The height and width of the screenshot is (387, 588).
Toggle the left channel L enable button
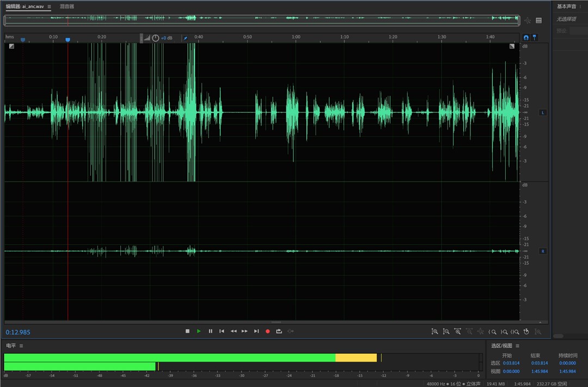tap(542, 112)
